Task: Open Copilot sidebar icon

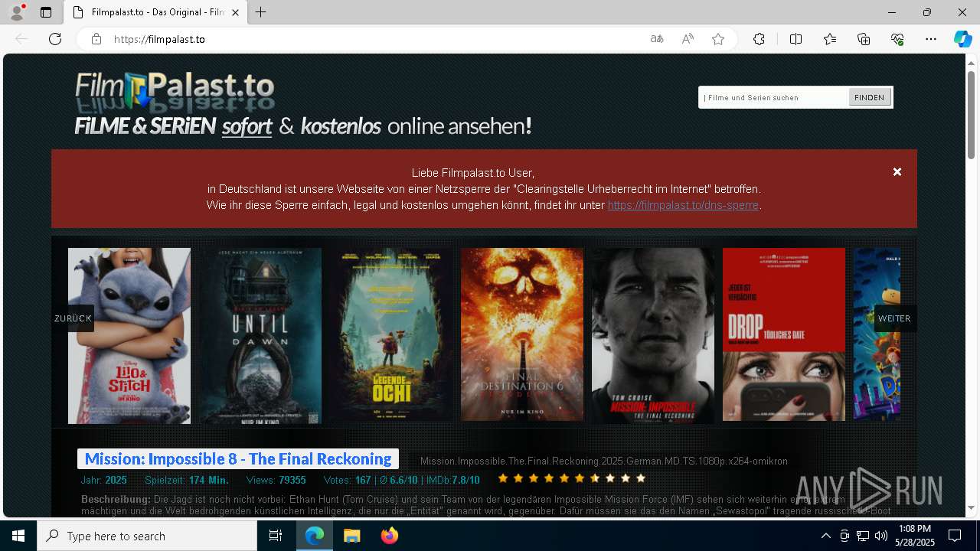Action: (x=962, y=39)
